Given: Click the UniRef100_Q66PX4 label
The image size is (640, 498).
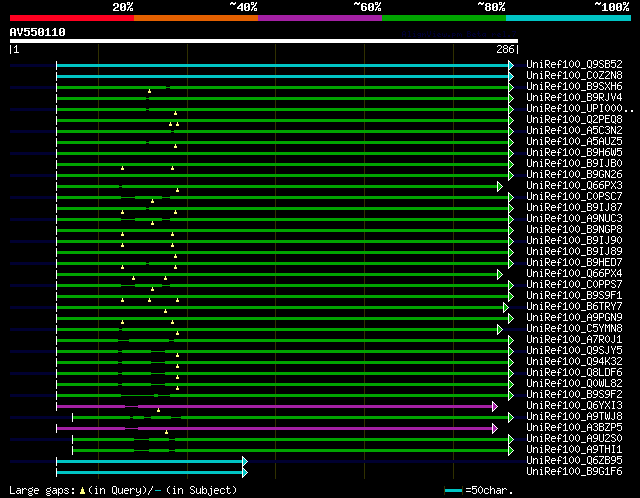Looking at the screenshot, I should pos(574,274).
